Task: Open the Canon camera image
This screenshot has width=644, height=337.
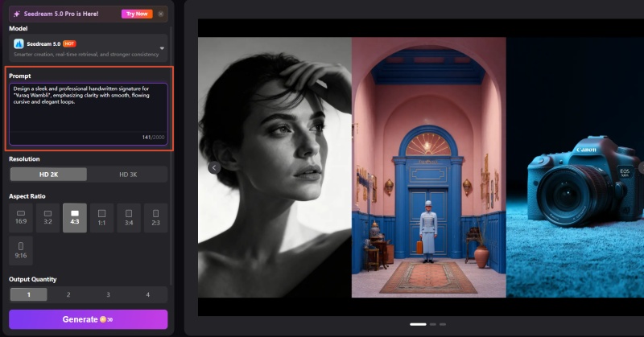Action: coord(575,167)
